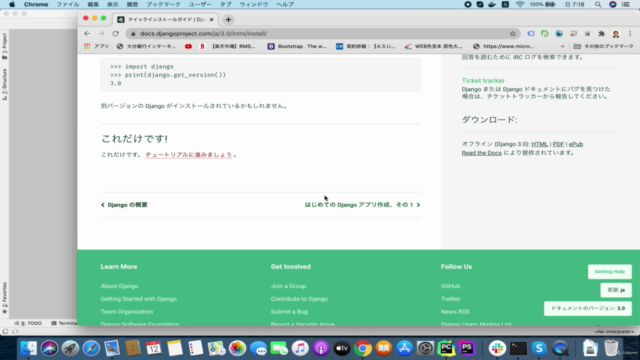Open the Extensions puzzle icon
640x360 pixels.
pyautogui.click(x=601, y=33)
